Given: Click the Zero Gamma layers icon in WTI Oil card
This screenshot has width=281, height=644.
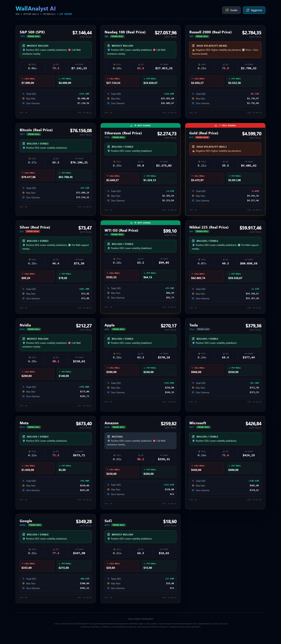Looking at the screenshot, I should (108, 298).
